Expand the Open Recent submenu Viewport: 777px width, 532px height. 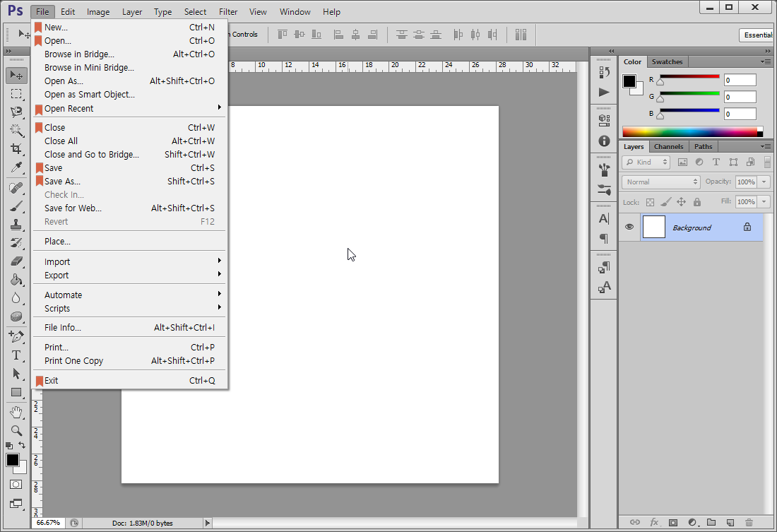pyautogui.click(x=130, y=109)
